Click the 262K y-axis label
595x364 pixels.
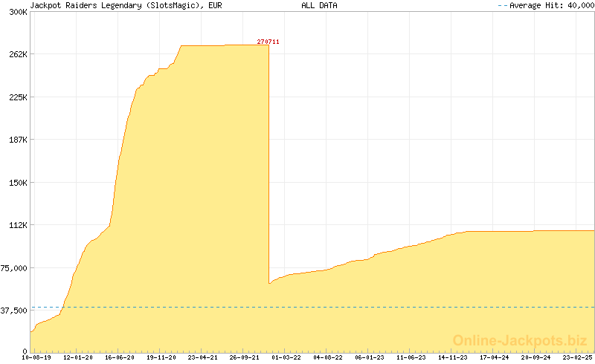coord(17,55)
